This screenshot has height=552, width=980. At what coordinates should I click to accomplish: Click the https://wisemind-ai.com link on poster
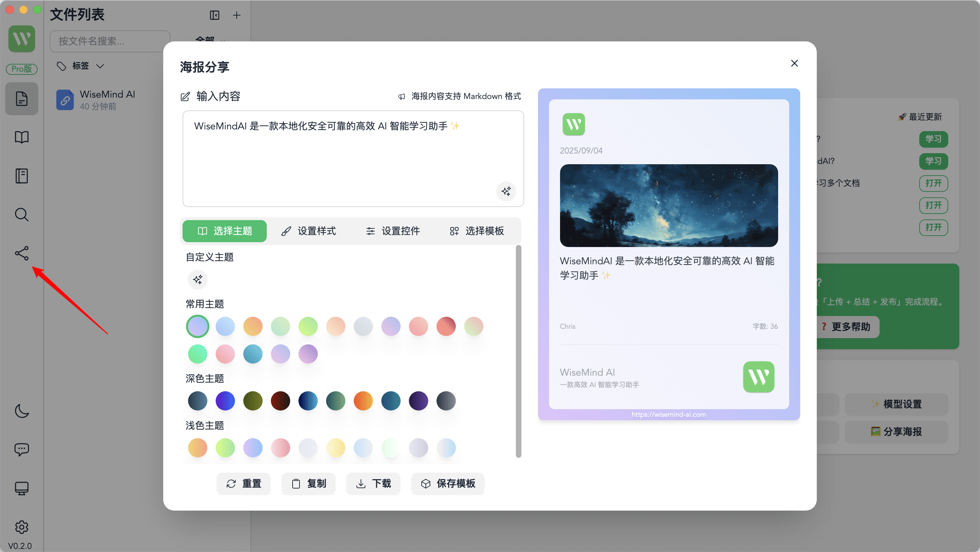(x=668, y=414)
